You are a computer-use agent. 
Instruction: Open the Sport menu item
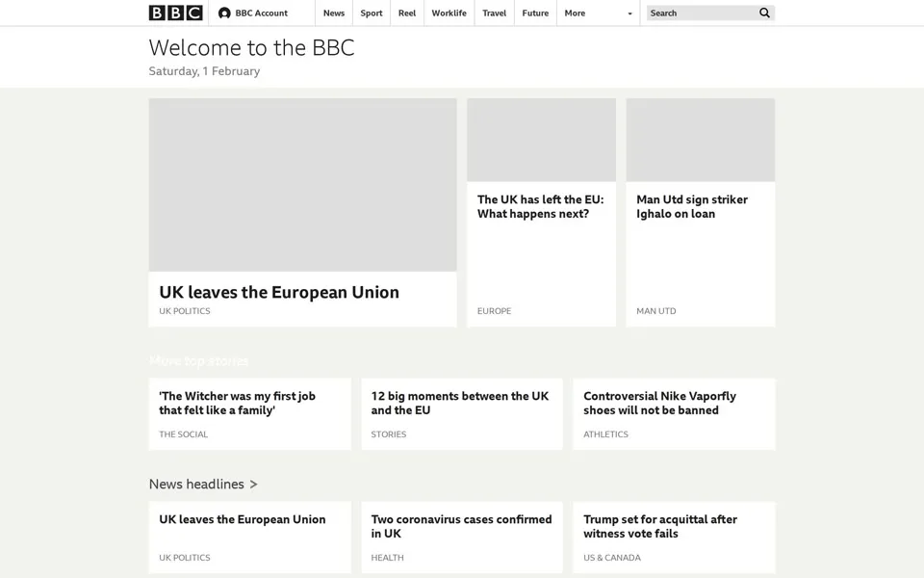[x=372, y=13]
